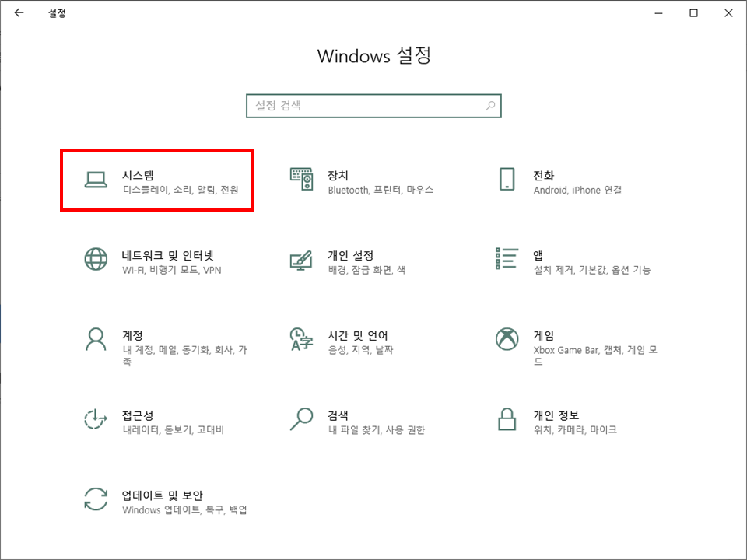Open the 장치 keyboard and speaker icon
The width and height of the screenshot is (747, 560).
click(x=302, y=179)
